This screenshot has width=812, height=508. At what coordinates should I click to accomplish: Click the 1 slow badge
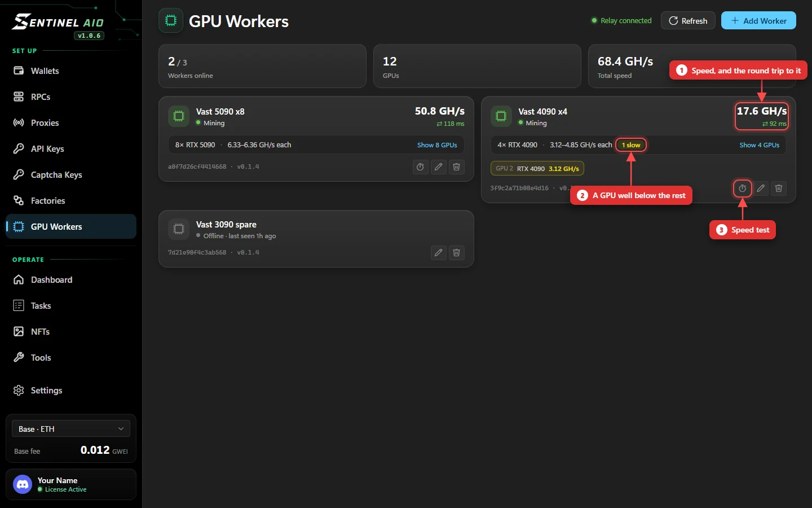click(631, 145)
